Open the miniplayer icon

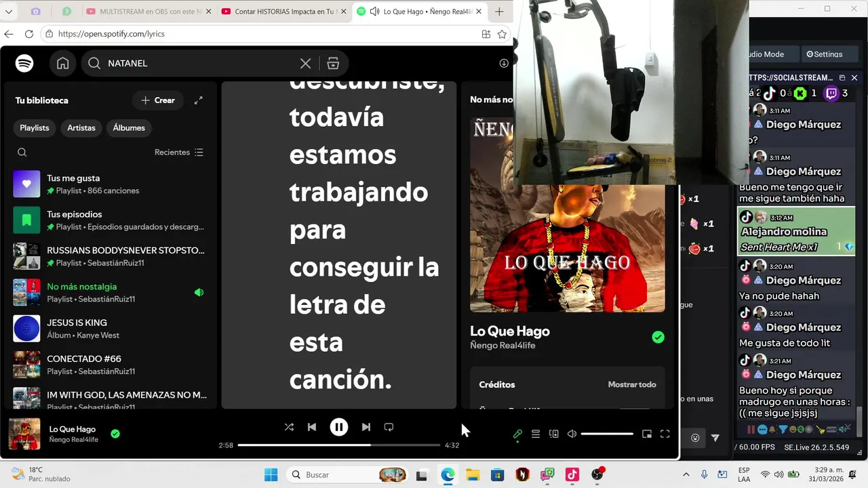647,434
